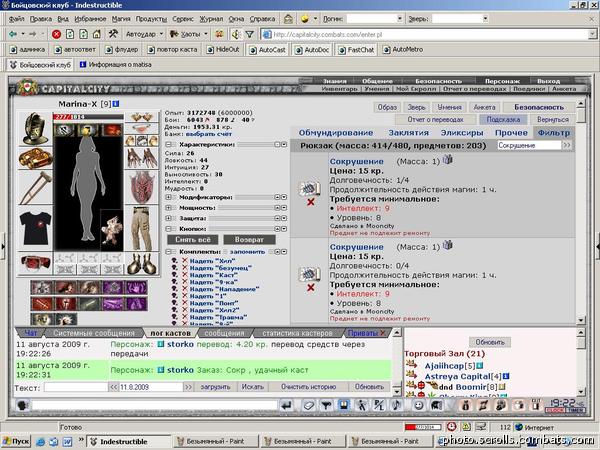The width and height of the screenshot is (600, 450).
Task: Click the back navigation arrow
Action: click(13, 34)
